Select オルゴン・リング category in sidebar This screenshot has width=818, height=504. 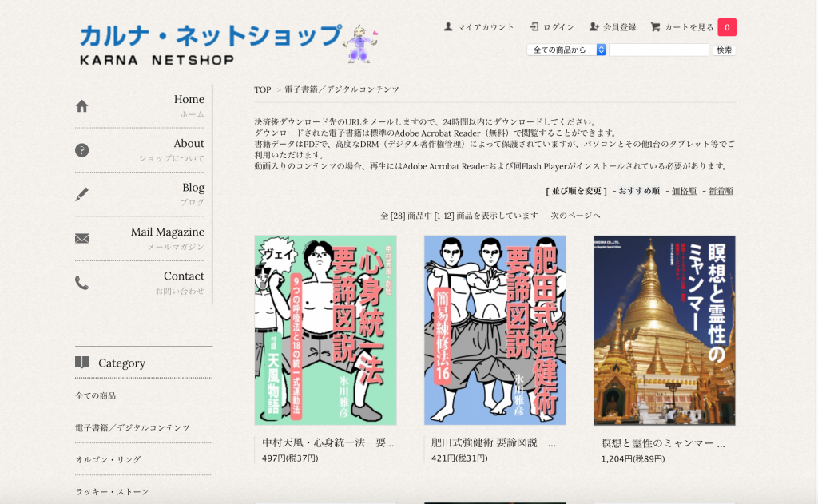(108, 459)
